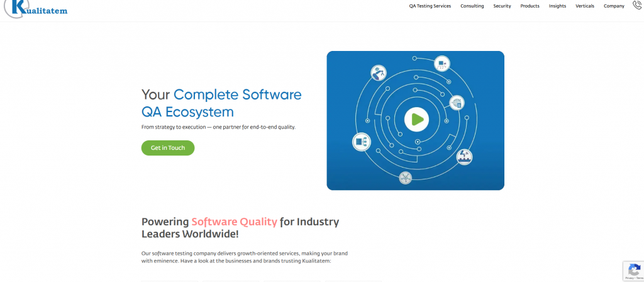Select Insights in the navigation bar
The height and width of the screenshot is (282, 644).
pos(557,6)
